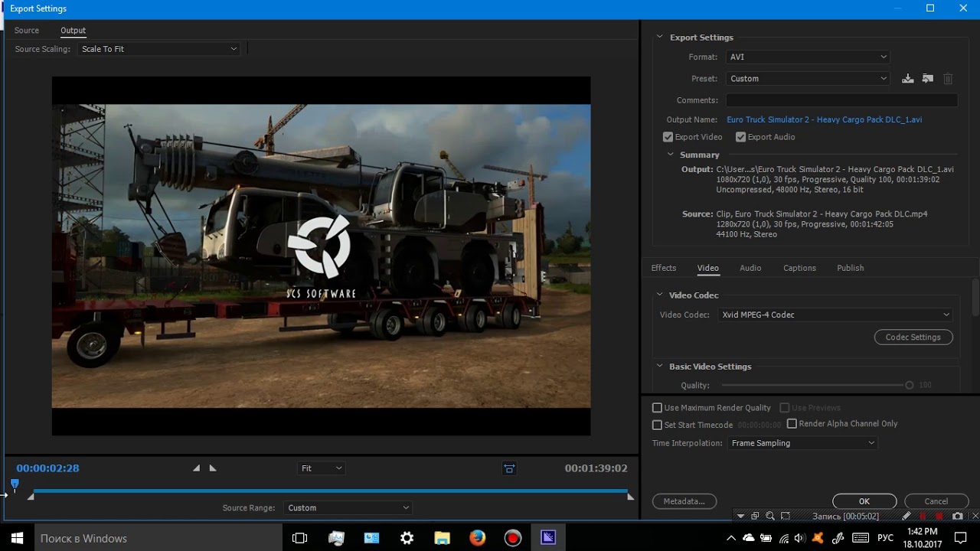Click the recorder window-mode icon
The width and height of the screenshot is (980, 551).
755,517
